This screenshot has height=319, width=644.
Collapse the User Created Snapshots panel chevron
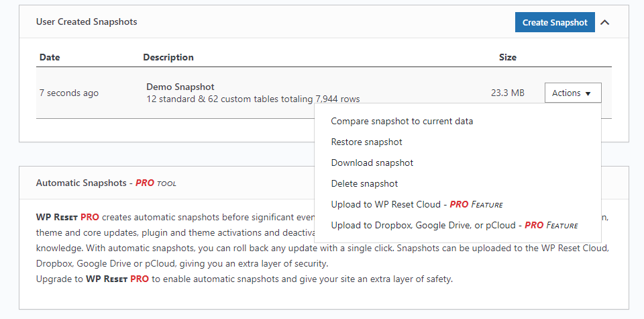[605, 22]
